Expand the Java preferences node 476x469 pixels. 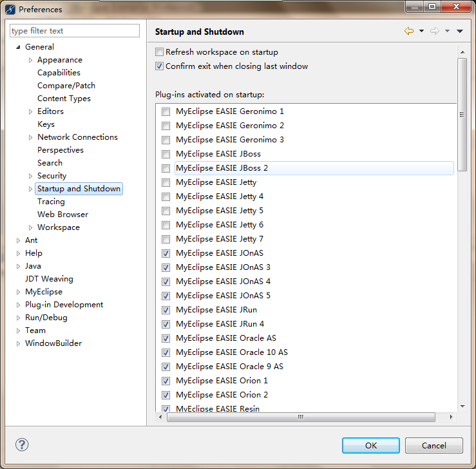pyautogui.click(x=18, y=267)
